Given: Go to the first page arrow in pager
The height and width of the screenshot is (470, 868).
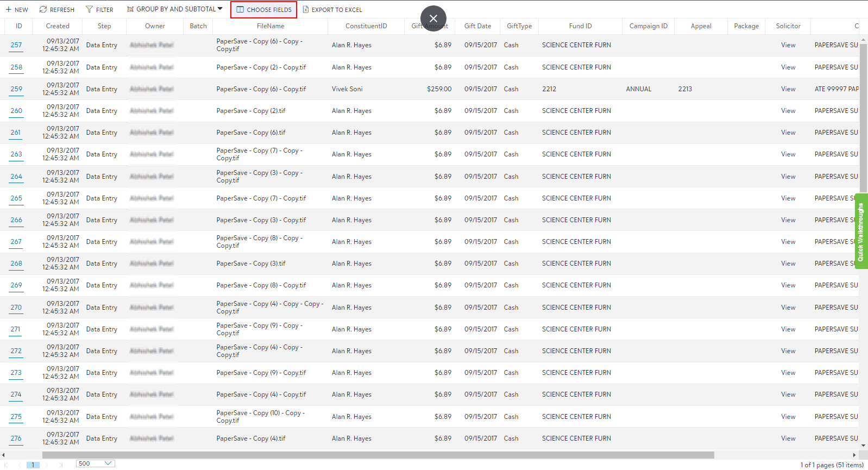Looking at the screenshot, I should pyautogui.click(x=7, y=465).
